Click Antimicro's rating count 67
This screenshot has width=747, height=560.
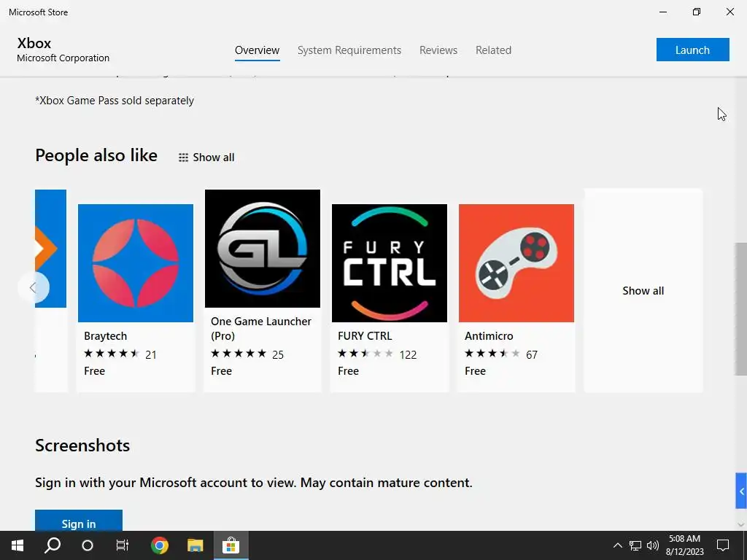pyautogui.click(x=532, y=355)
